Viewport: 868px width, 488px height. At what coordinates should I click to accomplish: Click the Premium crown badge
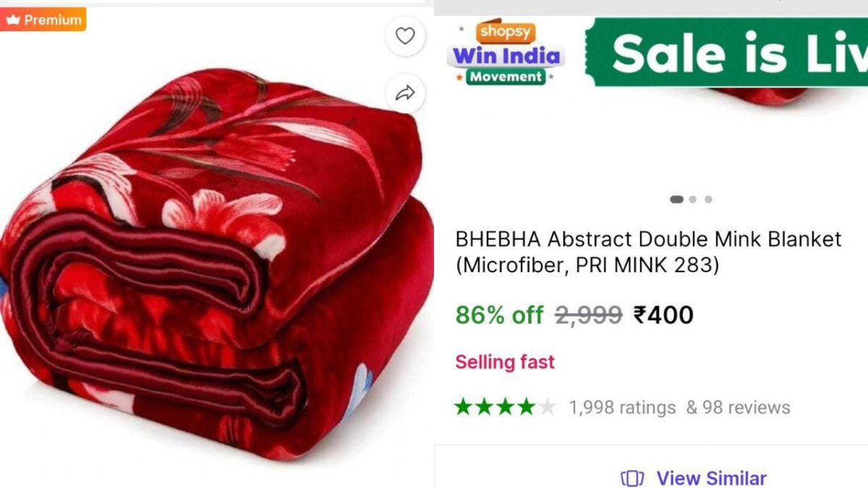[x=43, y=20]
